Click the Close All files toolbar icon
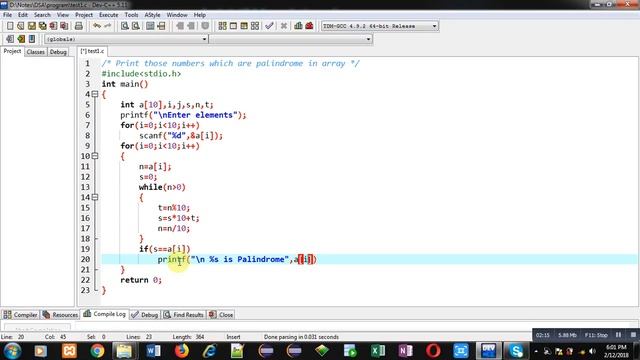This screenshot has width=640, height=360. pos(64,26)
